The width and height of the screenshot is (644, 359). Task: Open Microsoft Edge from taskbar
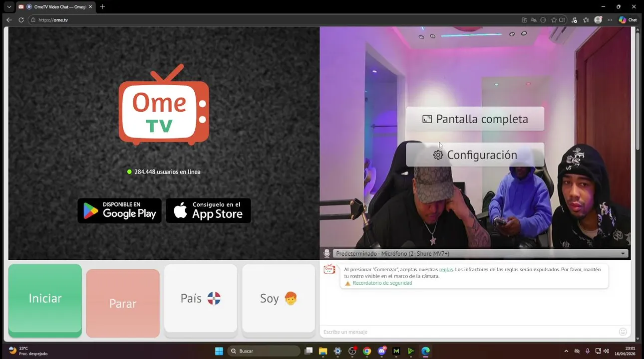[425, 351]
